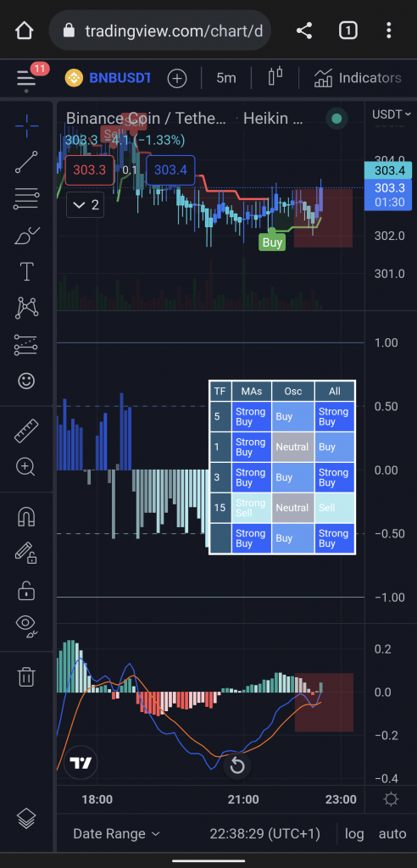This screenshot has height=868, width=417.
Task: Remove drawings with the trash icon
Action: 26,676
